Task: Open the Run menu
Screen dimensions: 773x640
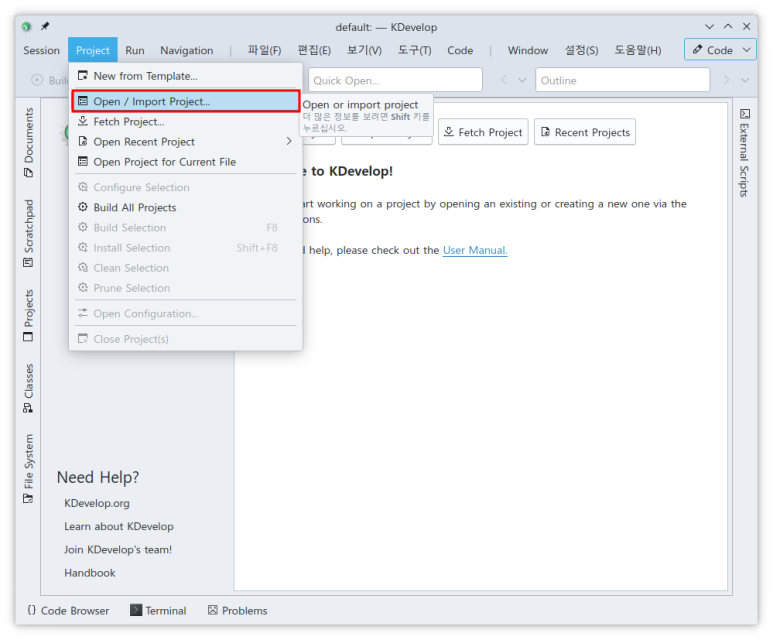Action: pos(135,50)
